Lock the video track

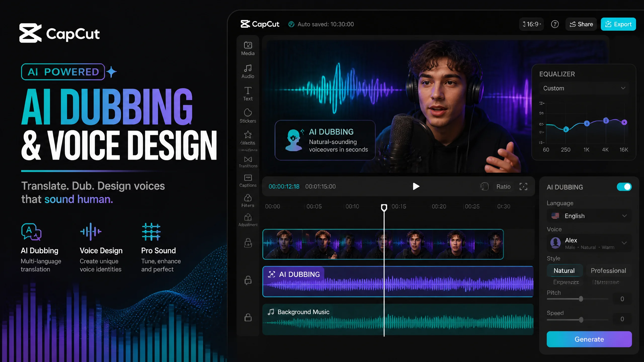pyautogui.click(x=248, y=243)
